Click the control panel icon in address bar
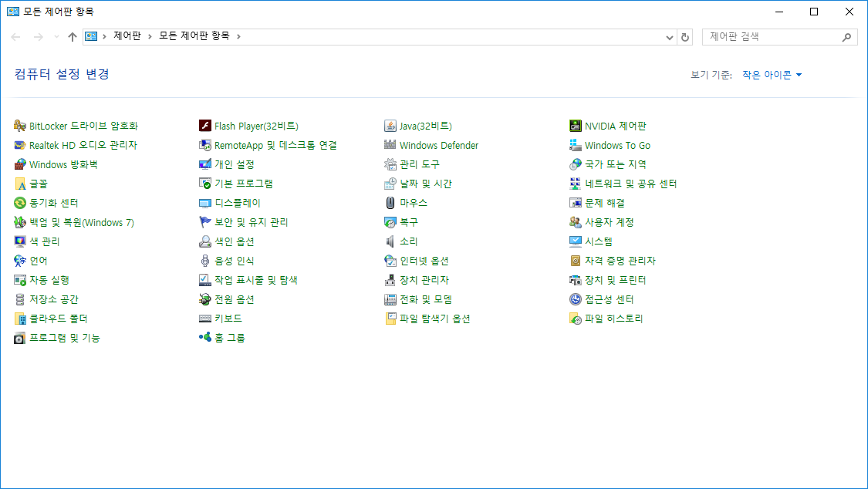The height and width of the screenshot is (489, 868). pyautogui.click(x=91, y=36)
